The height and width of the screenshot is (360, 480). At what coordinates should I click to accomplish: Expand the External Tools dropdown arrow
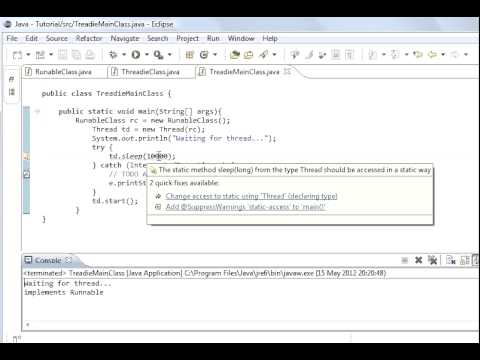(169, 54)
